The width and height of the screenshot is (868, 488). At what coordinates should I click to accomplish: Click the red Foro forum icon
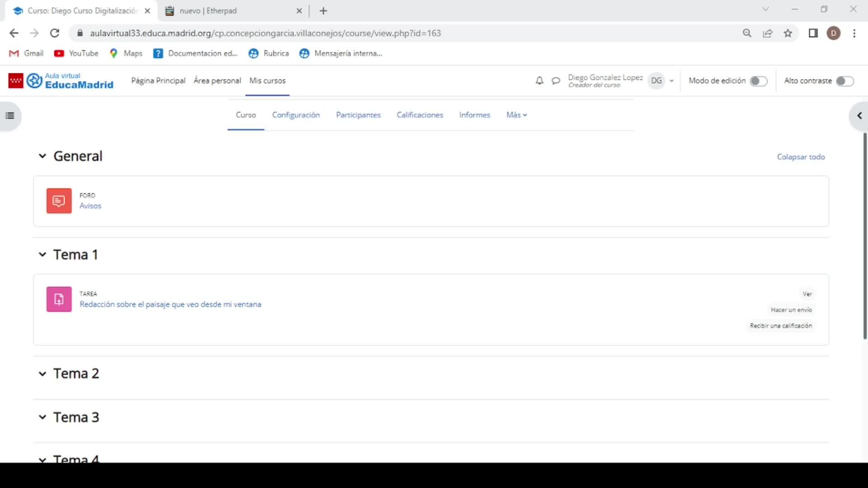pos(59,201)
